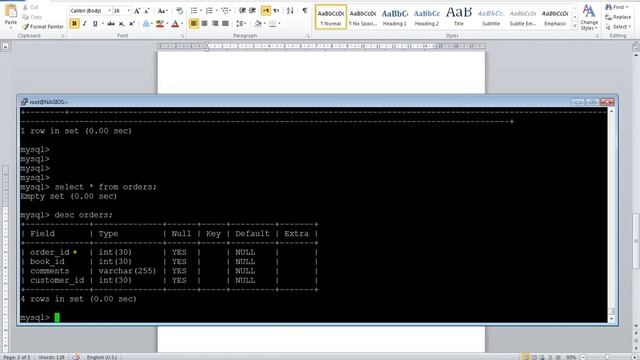Image resolution: width=640 pixels, height=360 pixels.
Task: Click Replace in the Editing group
Action: click(x=618, y=17)
